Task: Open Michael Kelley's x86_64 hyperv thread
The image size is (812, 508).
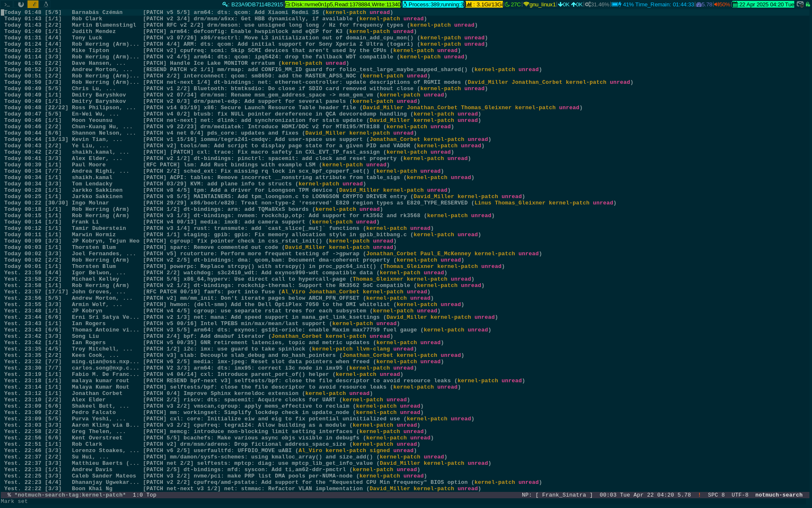Action: [406, 279]
